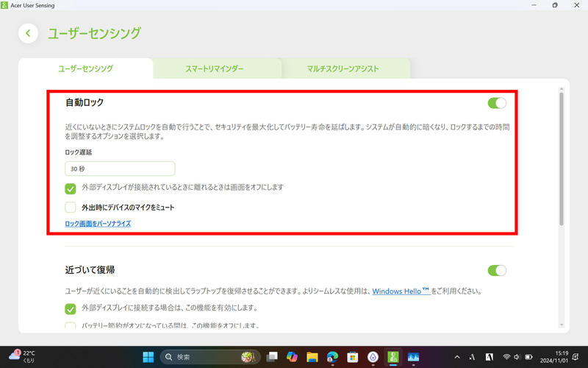This screenshot has height=368, width=588.
Task: Open the clock showing 15:19
Action: (x=554, y=357)
